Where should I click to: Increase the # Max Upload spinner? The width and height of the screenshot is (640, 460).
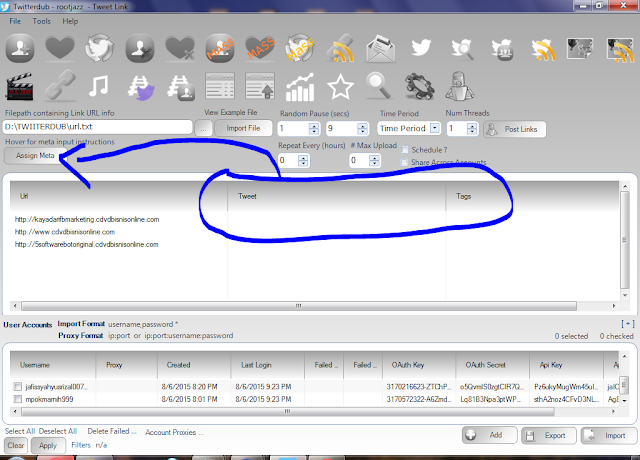(x=374, y=158)
